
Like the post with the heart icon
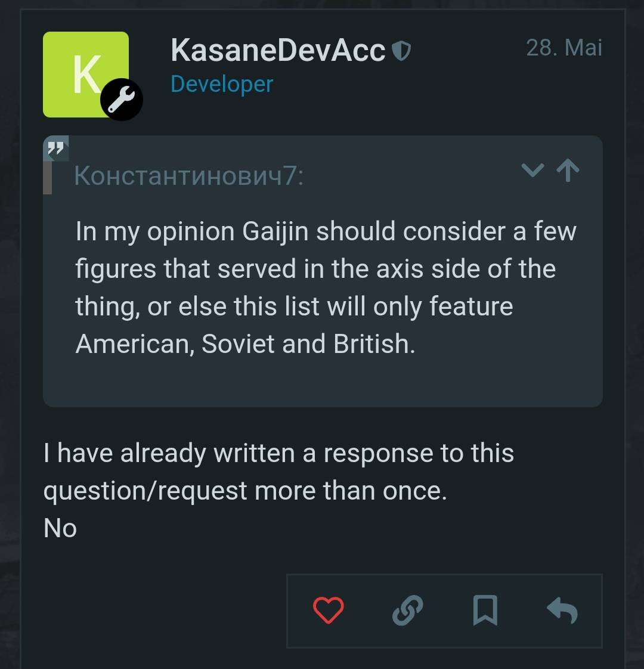329,611
